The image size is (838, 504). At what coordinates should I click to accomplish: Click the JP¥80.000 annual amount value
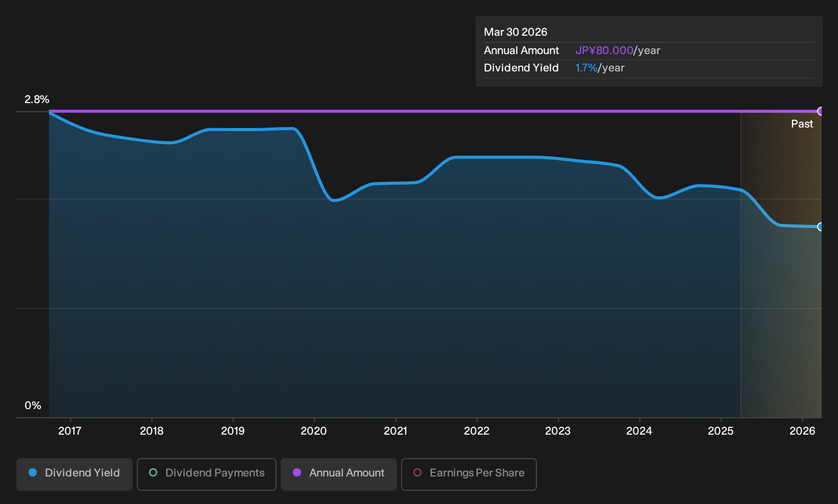click(604, 51)
